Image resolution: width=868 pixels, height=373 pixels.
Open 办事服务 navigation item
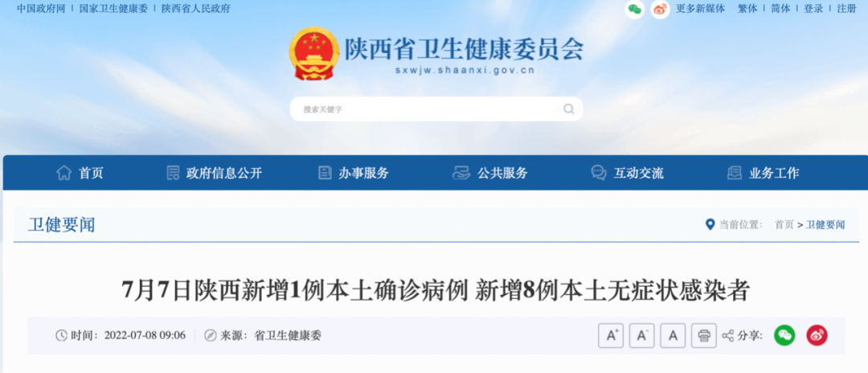click(x=353, y=173)
